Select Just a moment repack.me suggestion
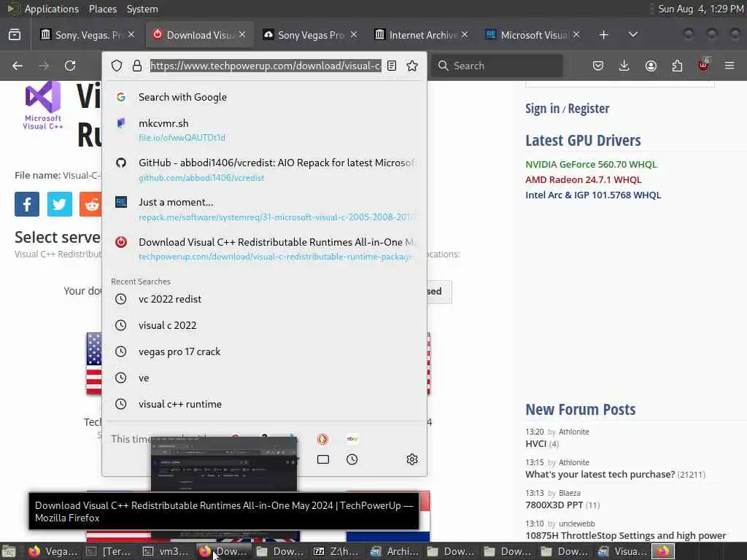 point(264,209)
